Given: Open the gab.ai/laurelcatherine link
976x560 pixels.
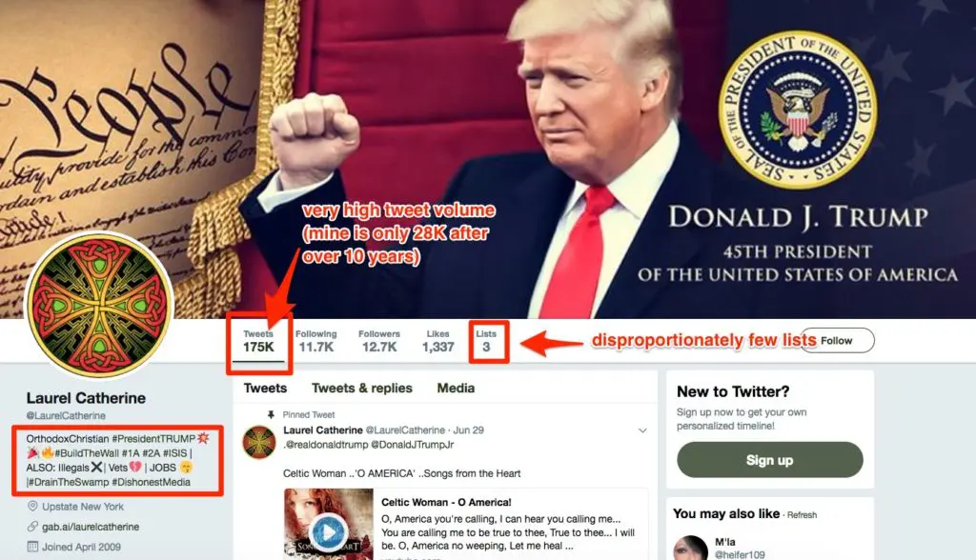Looking at the screenshot, I should pos(91,527).
